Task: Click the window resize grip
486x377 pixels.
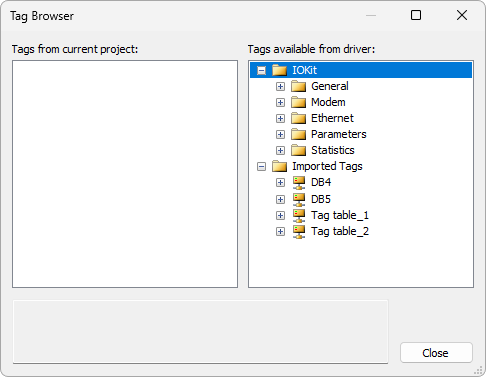Action: coord(478,370)
